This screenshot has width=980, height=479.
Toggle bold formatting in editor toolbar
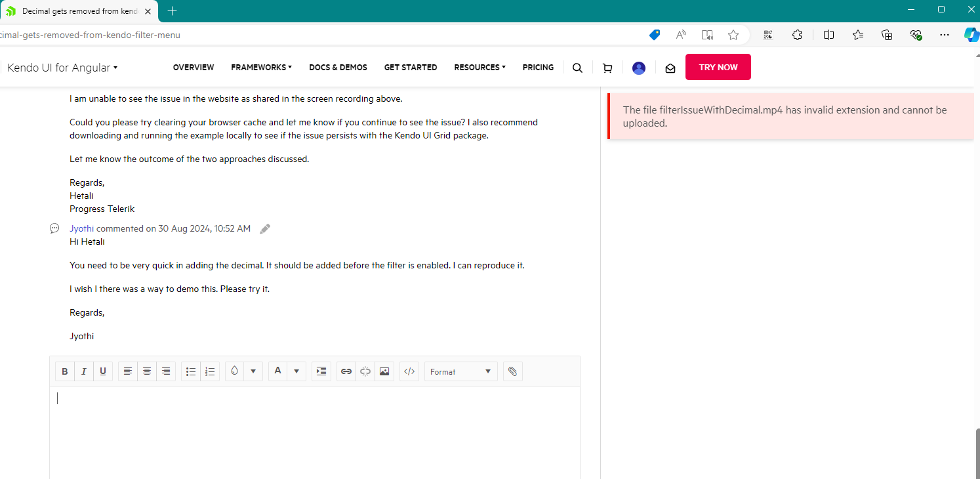[65, 371]
